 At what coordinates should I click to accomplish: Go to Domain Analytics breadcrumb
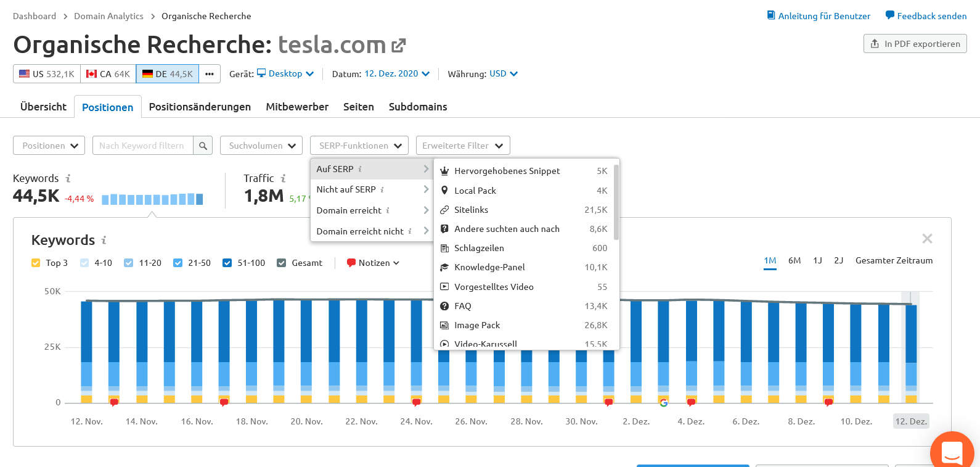pos(108,16)
